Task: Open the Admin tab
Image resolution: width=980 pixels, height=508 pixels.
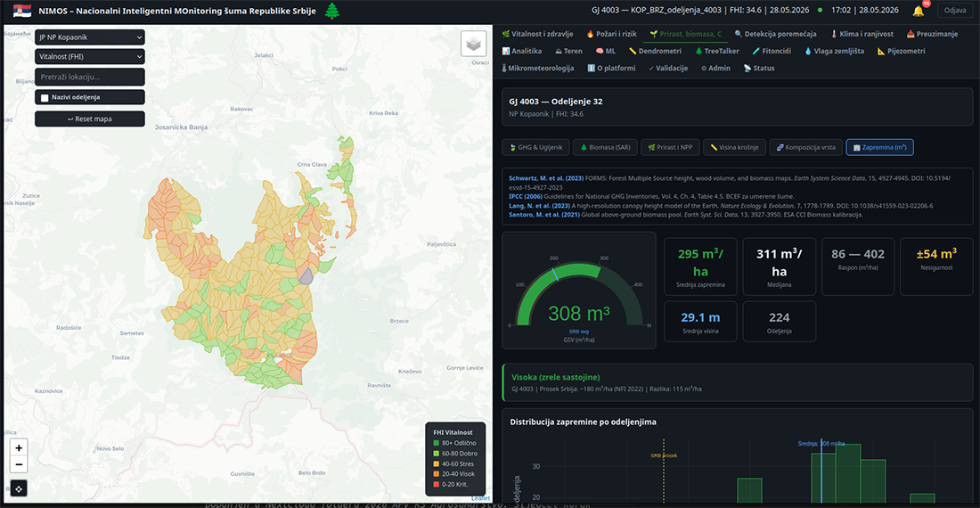Action: coord(715,68)
